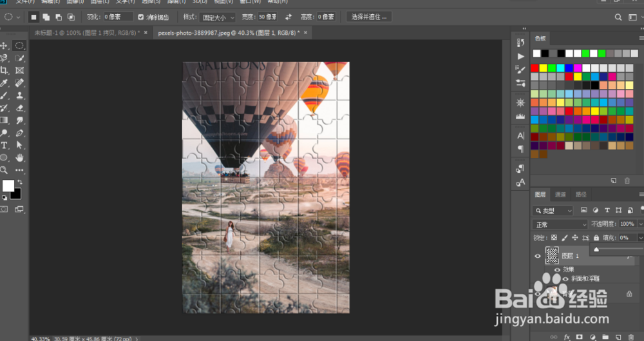Viewport: 644px width, 341px height.
Task: Choose Intersect with Selection mode
Action: (71, 17)
